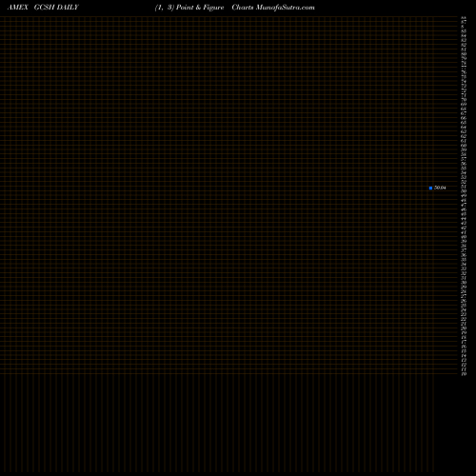Click the word Charts in the header
Viewport: 476px width, 476px height.
coord(243,8)
